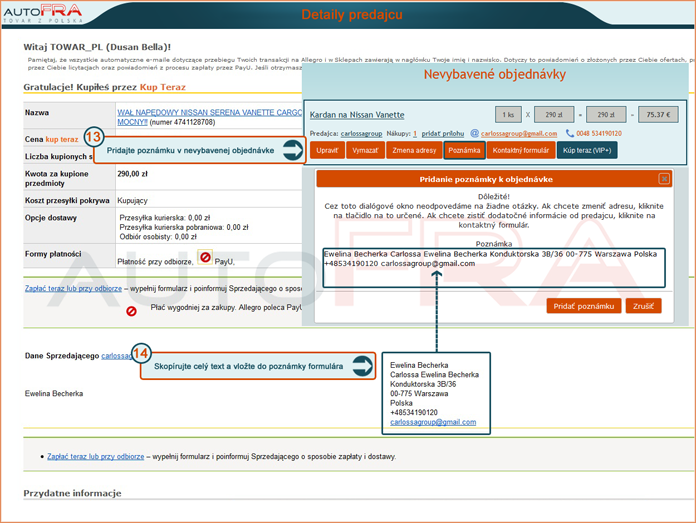Submit with Pridať poznámku button
Screen dimensions: 696x523
[584, 306]
